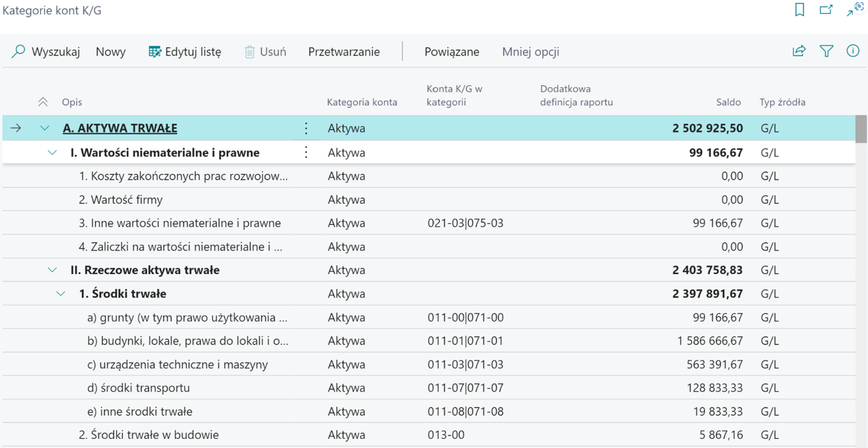Open row menu for Wartości niematerialne i prawne
Screen dimensions: 868x448
click(306, 153)
